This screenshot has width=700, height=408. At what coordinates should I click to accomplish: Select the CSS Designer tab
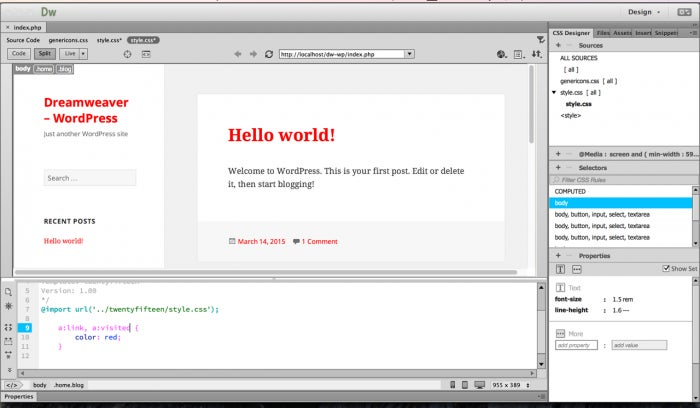(x=571, y=33)
